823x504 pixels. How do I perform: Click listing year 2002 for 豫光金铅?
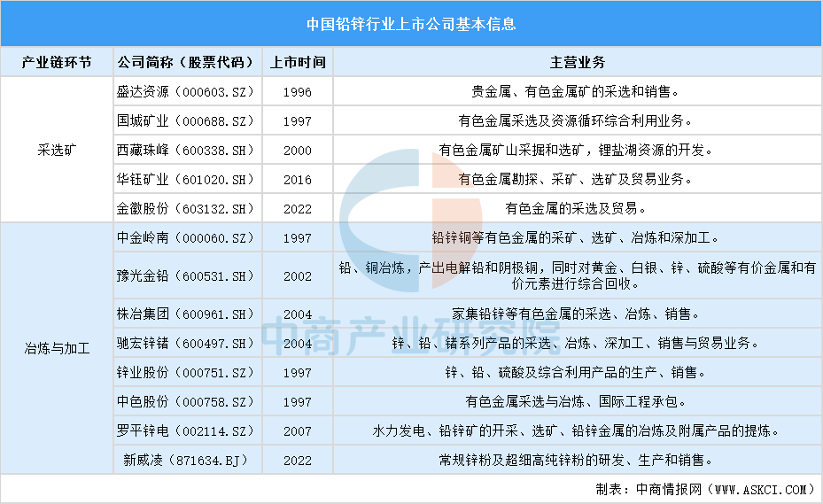pos(298,276)
